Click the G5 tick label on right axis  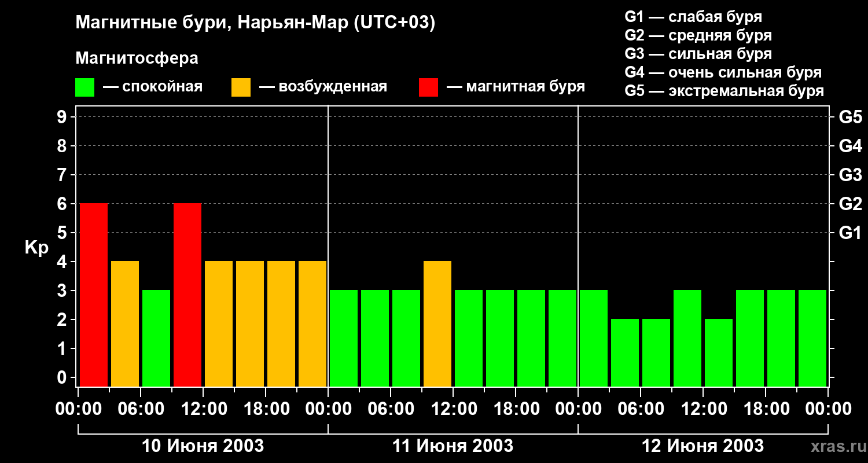tap(851, 117)
